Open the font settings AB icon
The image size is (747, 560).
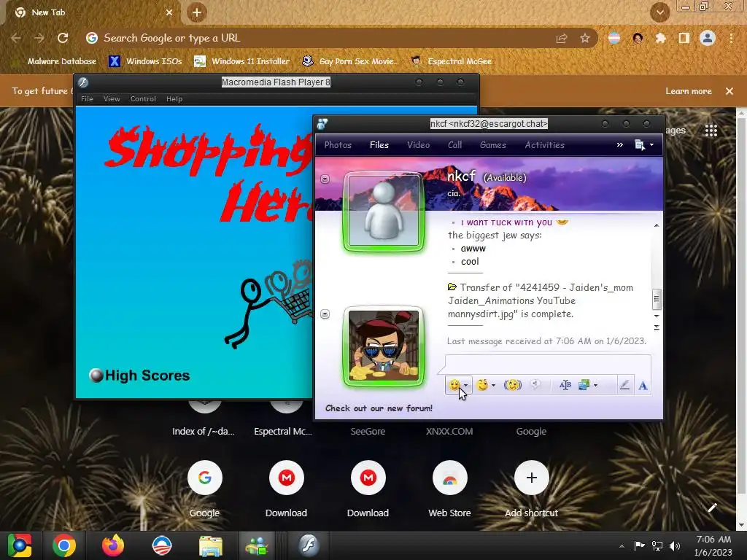pyautogui.click(x=565, y=385)
